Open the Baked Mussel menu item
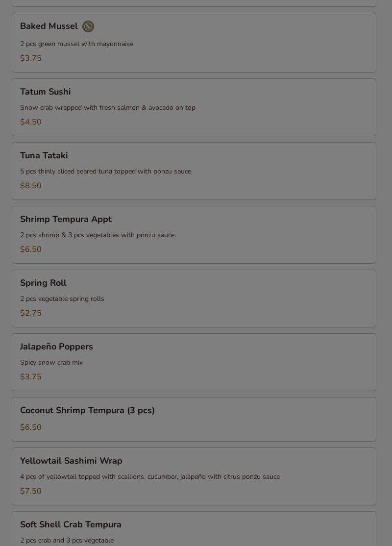 coord(194,43)
